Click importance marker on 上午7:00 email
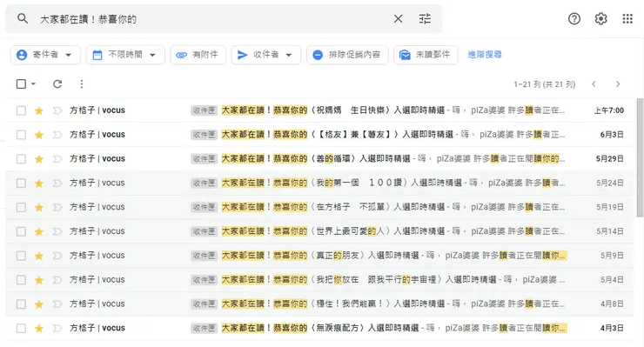Viewport: 644px width, 347px height. coord(57,110)
